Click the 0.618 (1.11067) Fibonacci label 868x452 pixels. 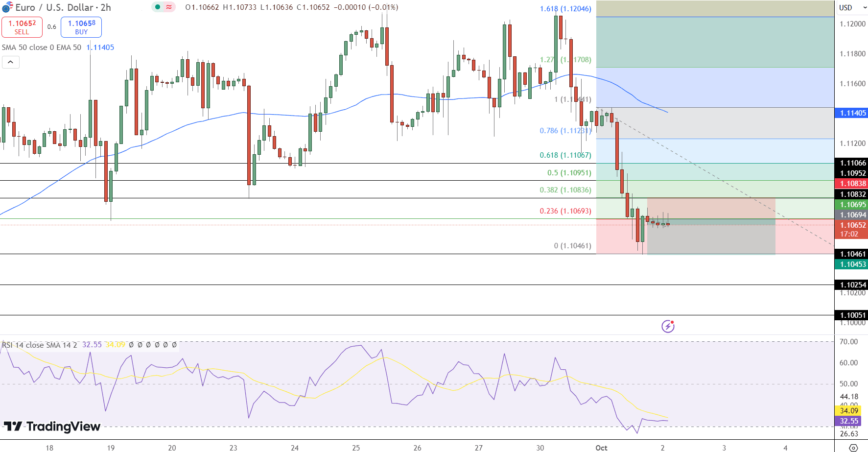pos(565,155)
